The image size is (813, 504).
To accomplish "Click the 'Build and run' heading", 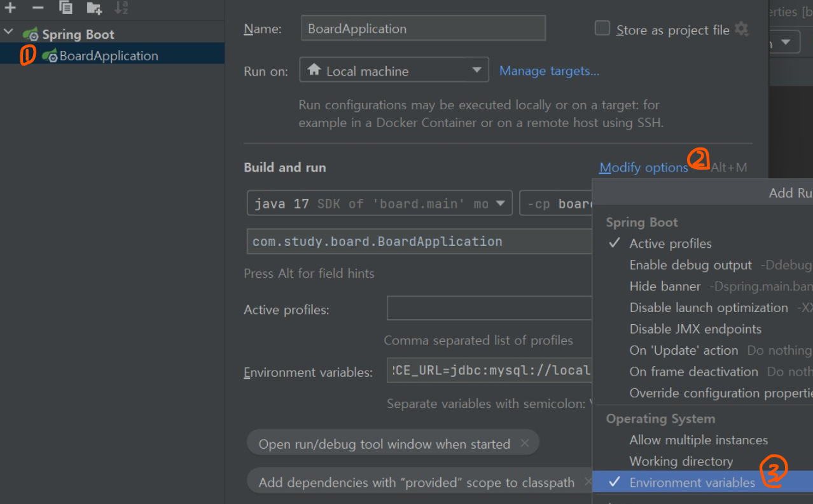I will pos(285,168).
